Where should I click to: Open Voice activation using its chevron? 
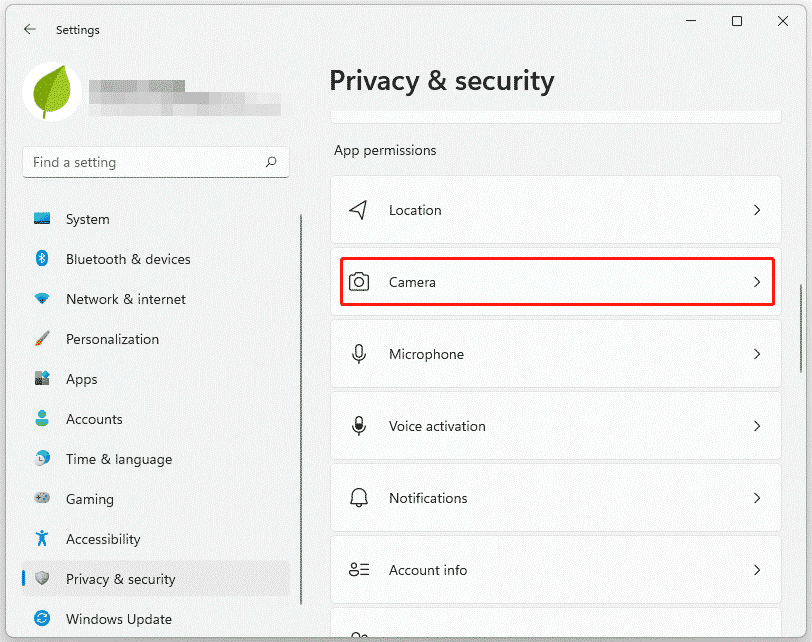click(757, 426)
